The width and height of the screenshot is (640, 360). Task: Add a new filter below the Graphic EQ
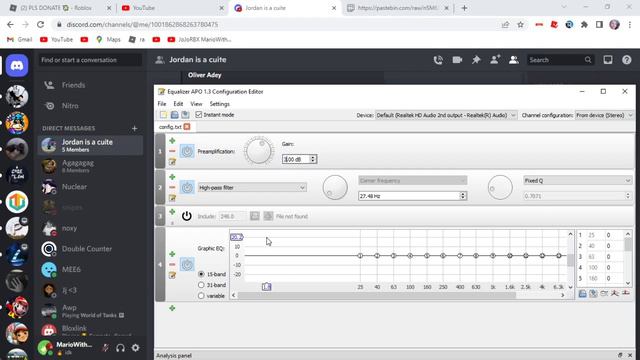172,308
